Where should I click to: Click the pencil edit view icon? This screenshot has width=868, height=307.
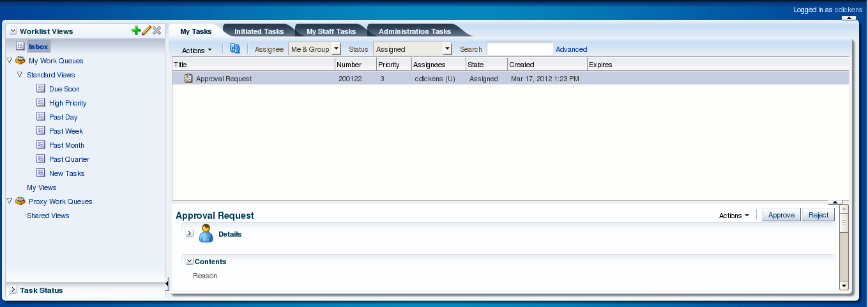pyautogui.click(x=146, y=31)
